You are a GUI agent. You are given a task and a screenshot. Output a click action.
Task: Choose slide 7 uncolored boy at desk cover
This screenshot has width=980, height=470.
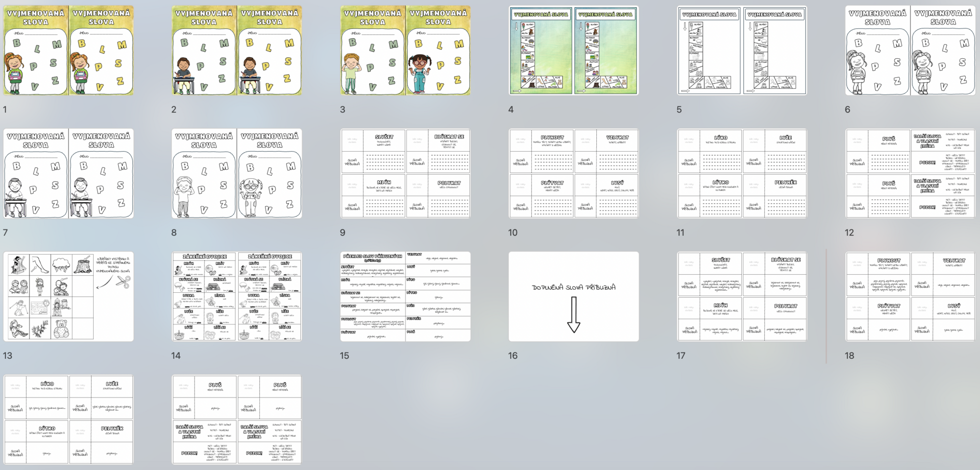[x=69, y=173]
